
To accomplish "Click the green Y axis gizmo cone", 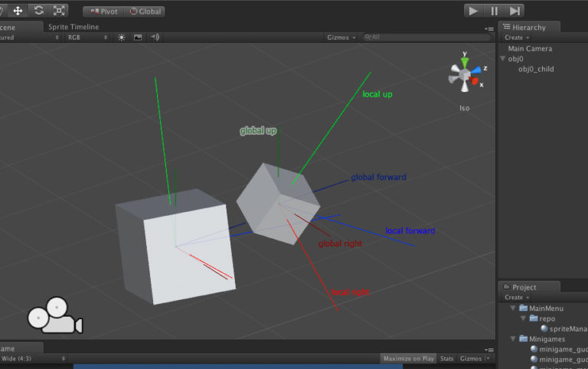I will coord(465,61).
